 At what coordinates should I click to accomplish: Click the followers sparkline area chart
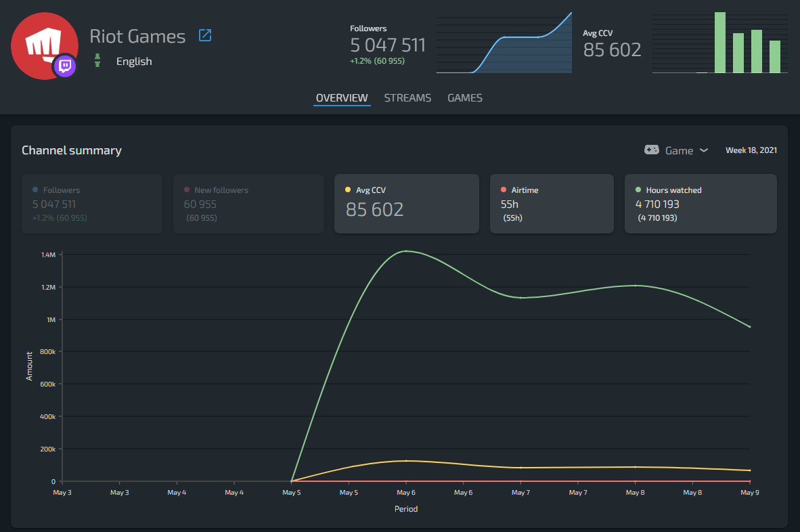tap(504, 43)
